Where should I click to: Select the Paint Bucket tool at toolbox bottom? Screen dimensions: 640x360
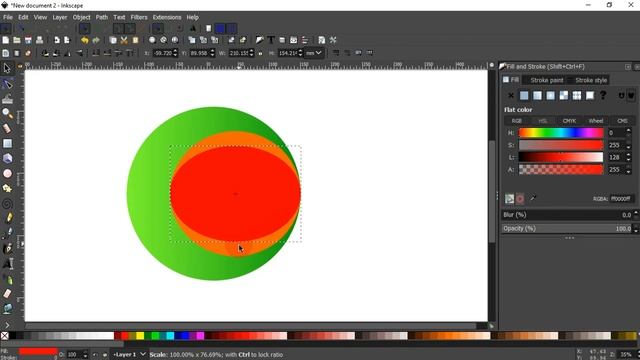click(7, 309)
